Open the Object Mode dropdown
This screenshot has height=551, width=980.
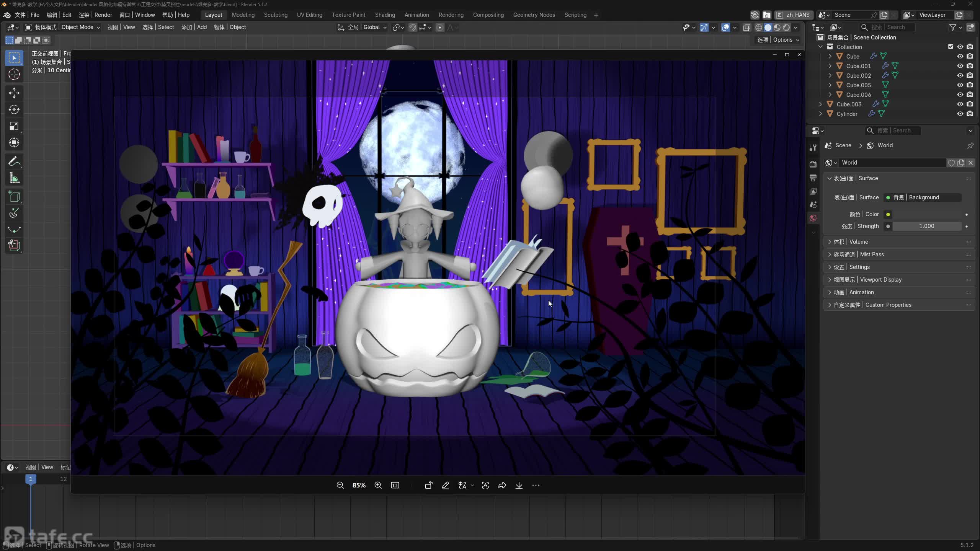pyautogui.click(x=63, y=27)
